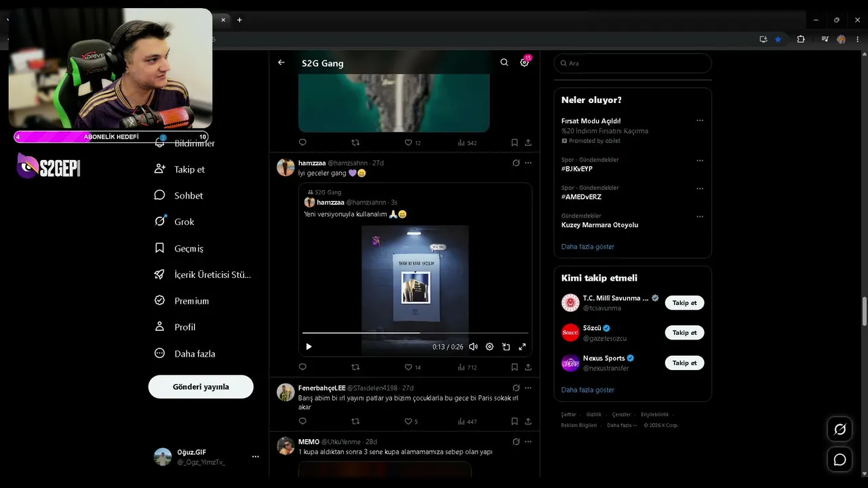868x488 pixels.
Task: Reply to hamzzaa's post with 14 likes
Action: coord(302,367)
